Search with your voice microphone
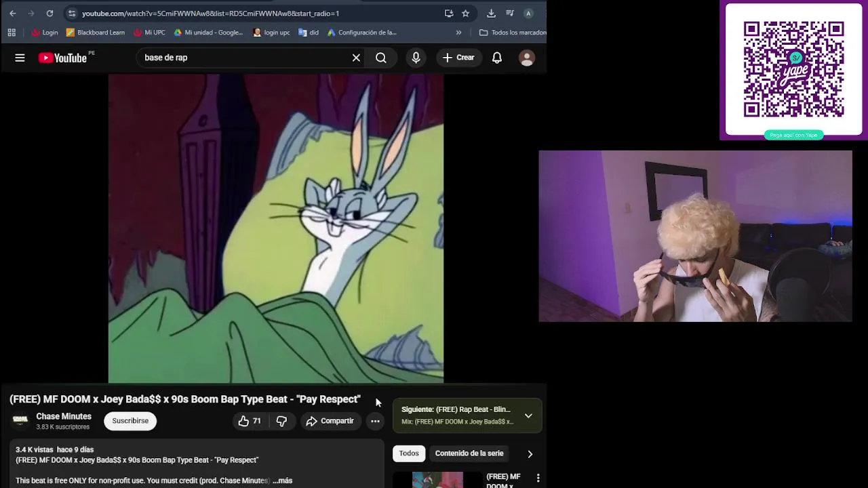Image resolution: width=868 pixels, height=488 pixels. tap(416, 58)
